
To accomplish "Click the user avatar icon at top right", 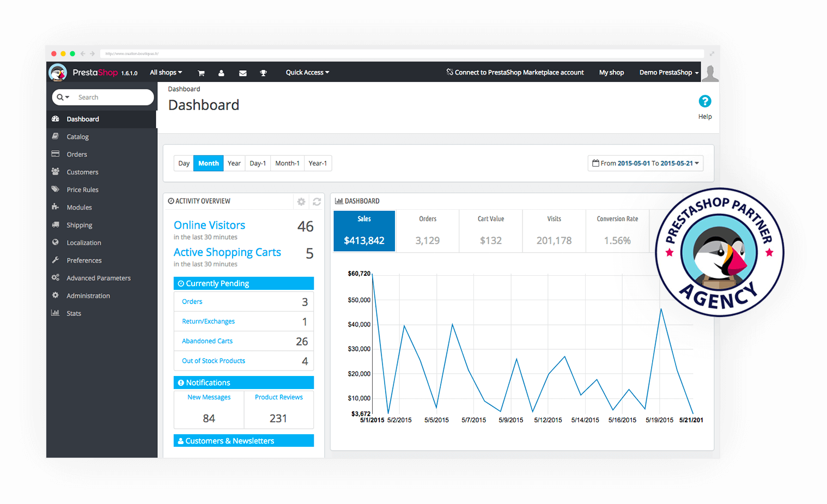I will 710,73.
